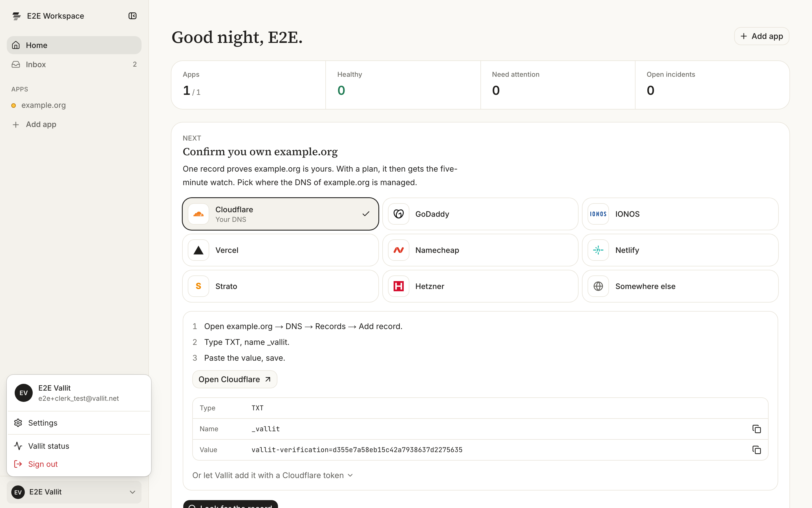The width and height of the screenshot is (812, 508).
Task: Open Vallit status from account menu
Action: pyautogui.click(x=79, y=446)
